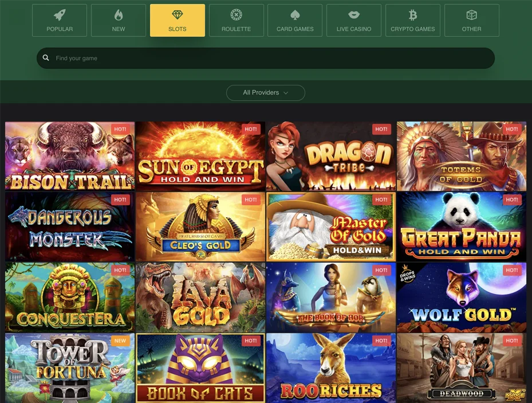Click the HOT! badge on Totems of Gold
The image size is (532, 403).
point(512,129)
